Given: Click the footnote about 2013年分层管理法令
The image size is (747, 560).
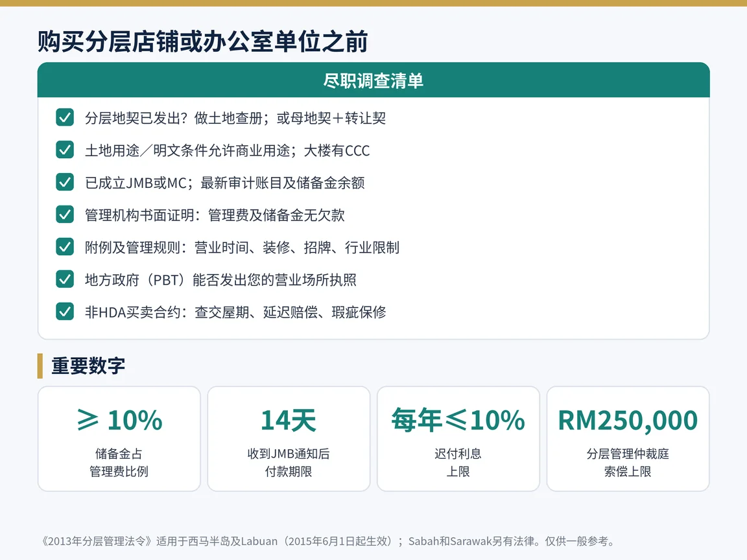Looking at the screenshot, I should 328,541.
